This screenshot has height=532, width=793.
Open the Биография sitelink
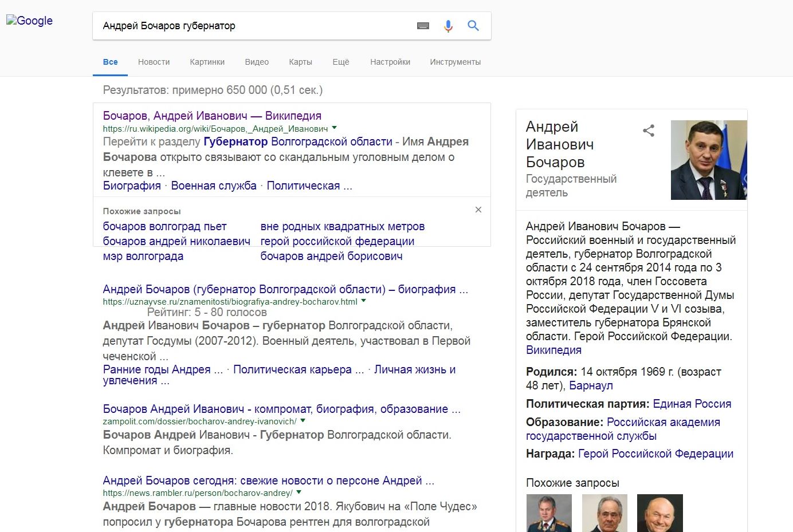(x=132, y=186)
